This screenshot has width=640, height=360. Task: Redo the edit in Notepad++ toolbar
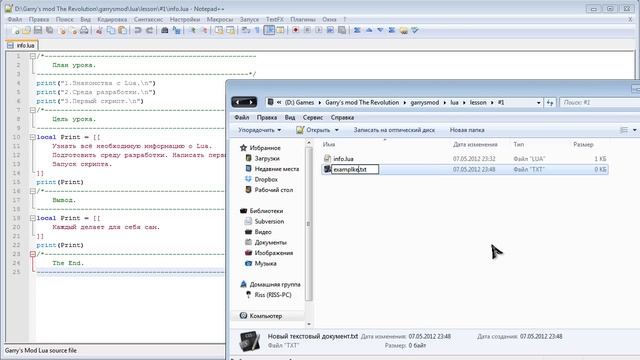click(x=149, y=30)
